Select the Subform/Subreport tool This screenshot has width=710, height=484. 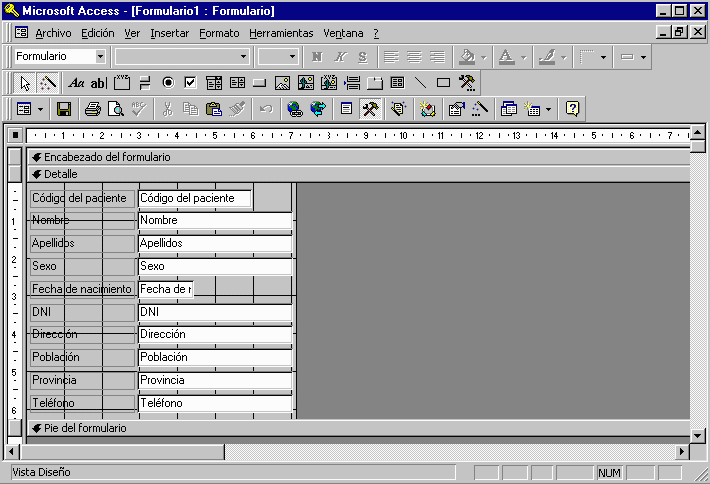click(x=398, y=83)
